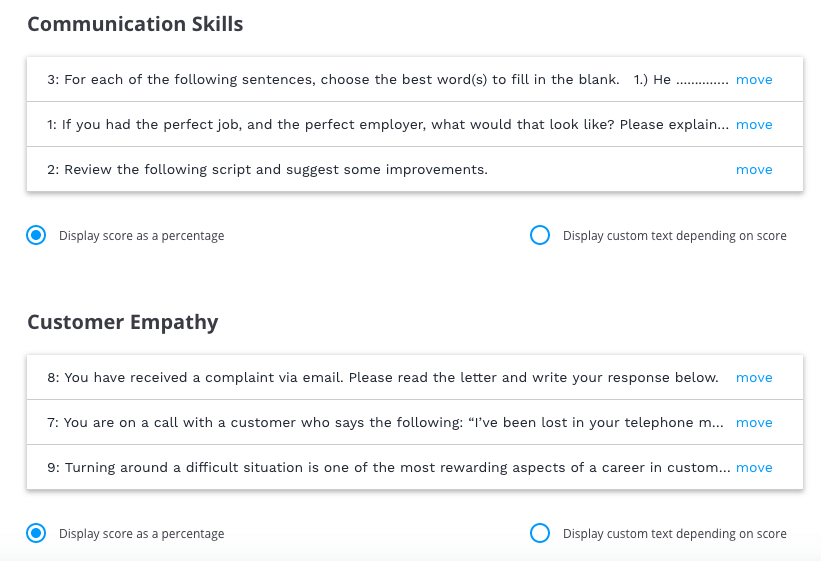Open question 8 about complaint via email
821x561 pixels.
(x=383, y=378)
